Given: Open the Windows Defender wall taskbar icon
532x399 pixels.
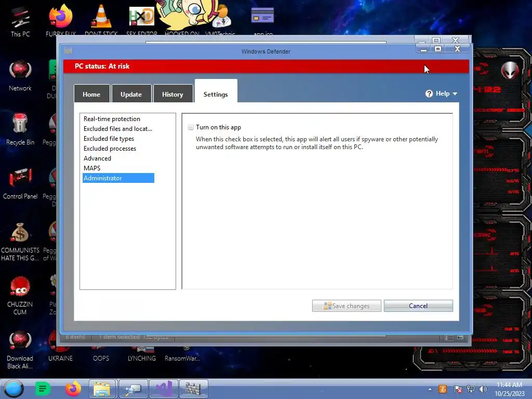Looking at the screenshot, I should (193, 389).
